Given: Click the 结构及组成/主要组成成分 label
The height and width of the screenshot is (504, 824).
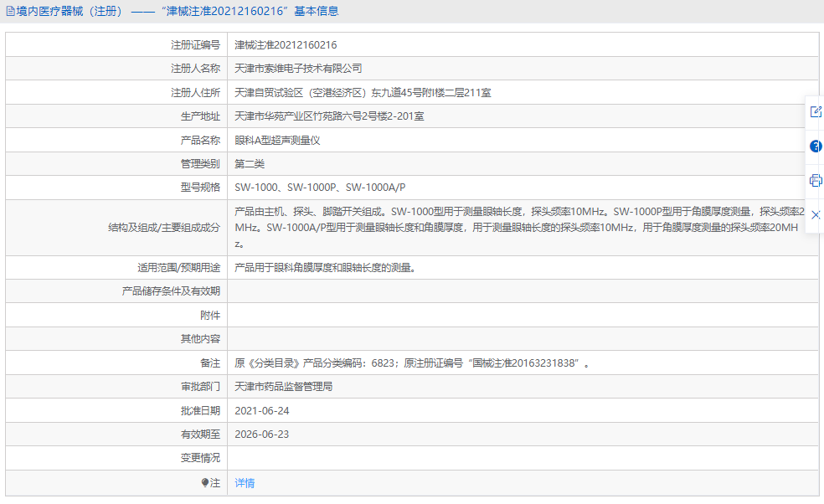Looking at the screenshot, I should [x=164, y=228].
